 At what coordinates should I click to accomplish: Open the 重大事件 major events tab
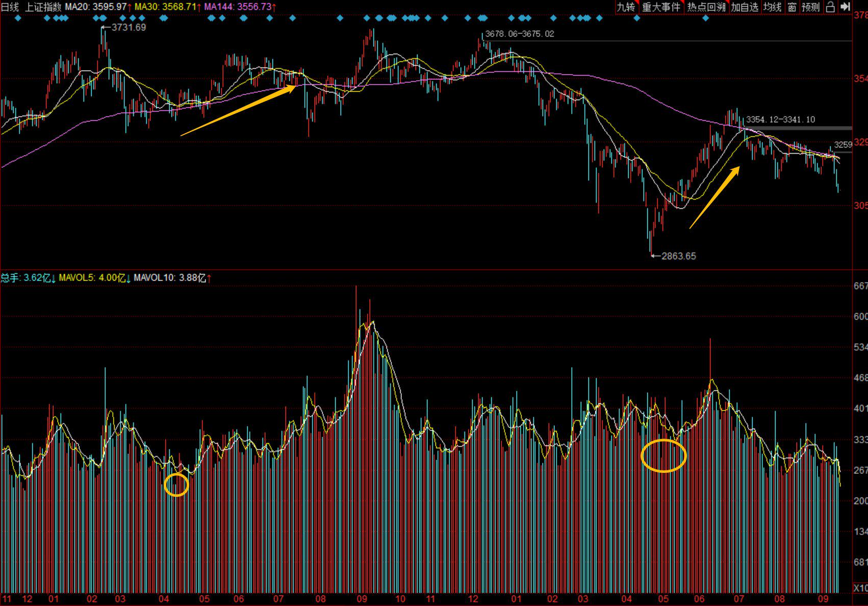(x=661, y=7)
